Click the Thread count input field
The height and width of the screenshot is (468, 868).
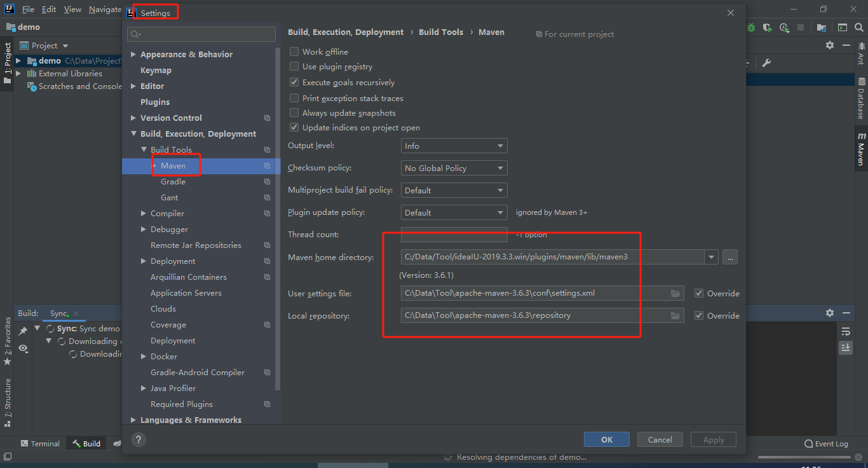click(x=454, y=235)
